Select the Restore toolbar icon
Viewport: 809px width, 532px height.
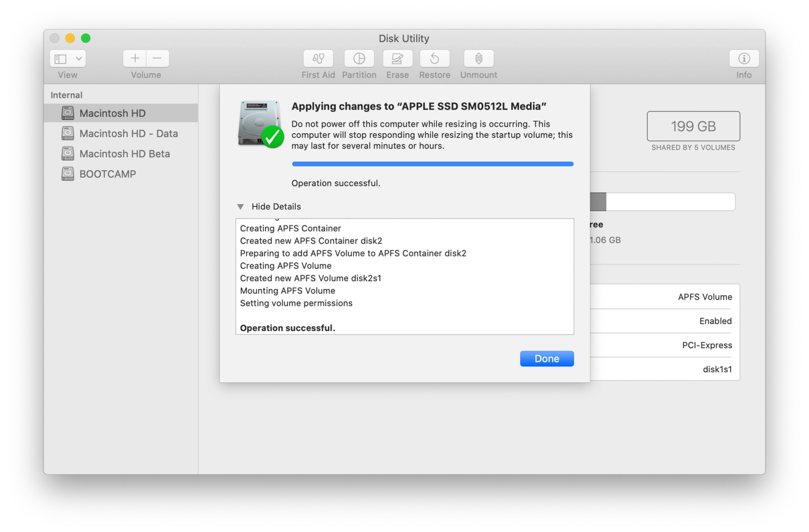434,59
